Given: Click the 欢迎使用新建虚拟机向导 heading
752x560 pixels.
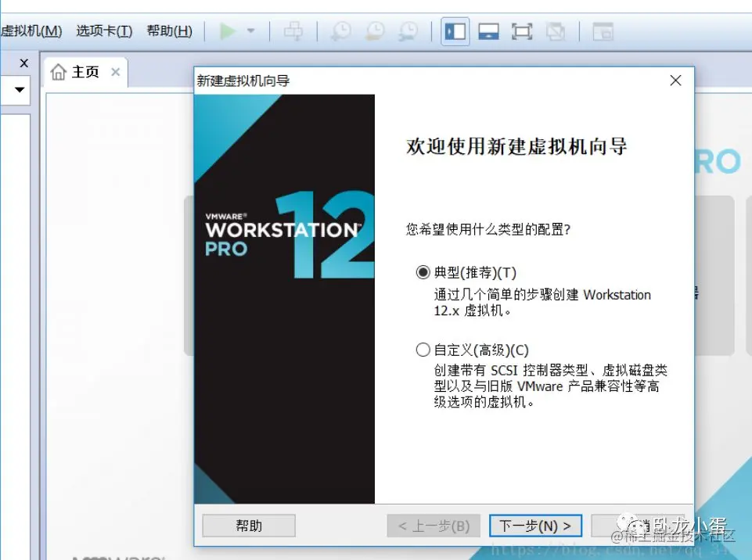Looking at the screenshot, I should 516,146.
